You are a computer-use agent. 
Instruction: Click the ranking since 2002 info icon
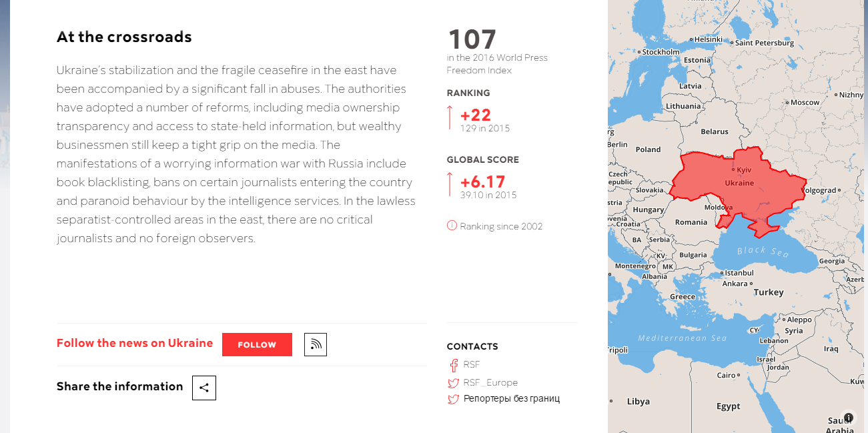[x=452, y=226]
